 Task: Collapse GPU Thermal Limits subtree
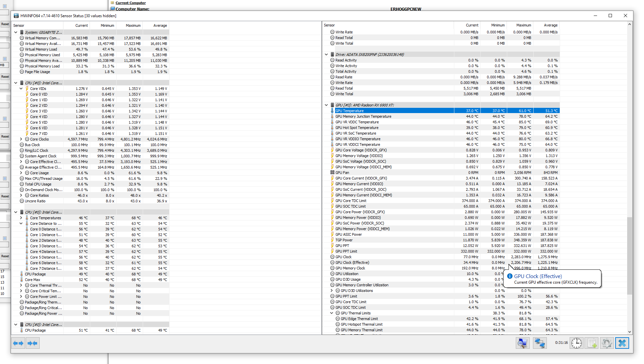pyautogui.click(x=332, y=313)
